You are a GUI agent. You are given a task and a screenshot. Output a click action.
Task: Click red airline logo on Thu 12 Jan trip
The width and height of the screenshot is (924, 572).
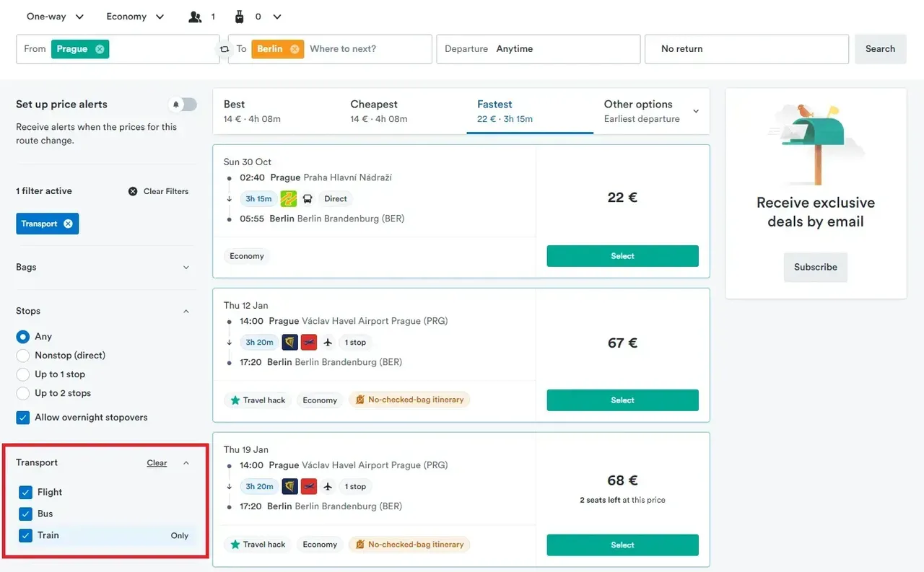coord(309,343)
